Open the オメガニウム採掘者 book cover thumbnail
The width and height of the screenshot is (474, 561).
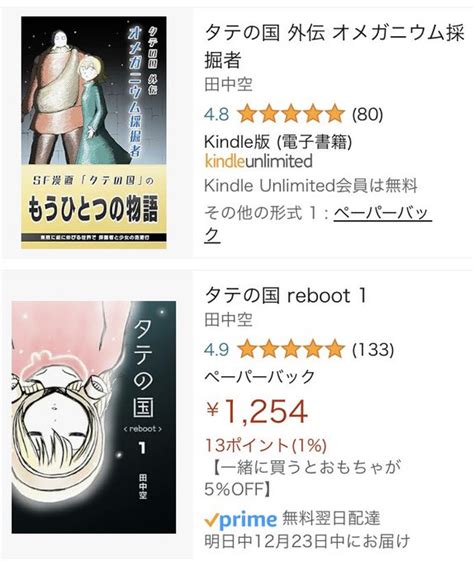pyautogui.click(x=94, y=132)
